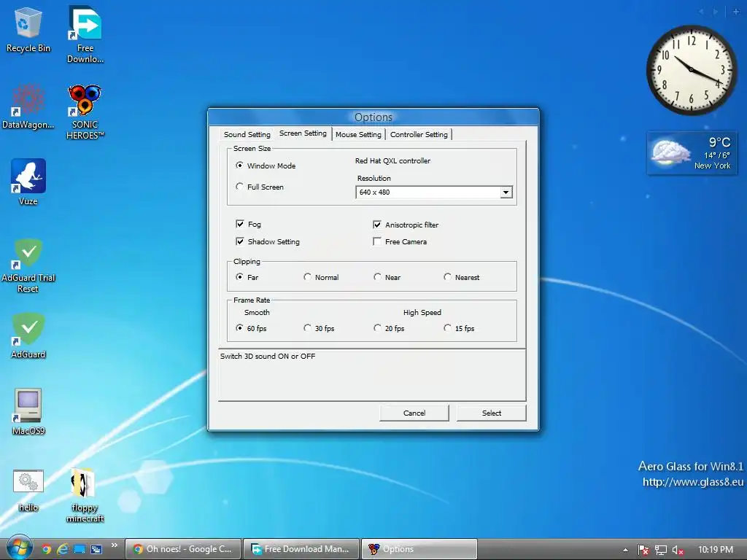The height and width of the screenshot is (560, 747).
Task: Select Far clipping option
Action: click(239, 277)
